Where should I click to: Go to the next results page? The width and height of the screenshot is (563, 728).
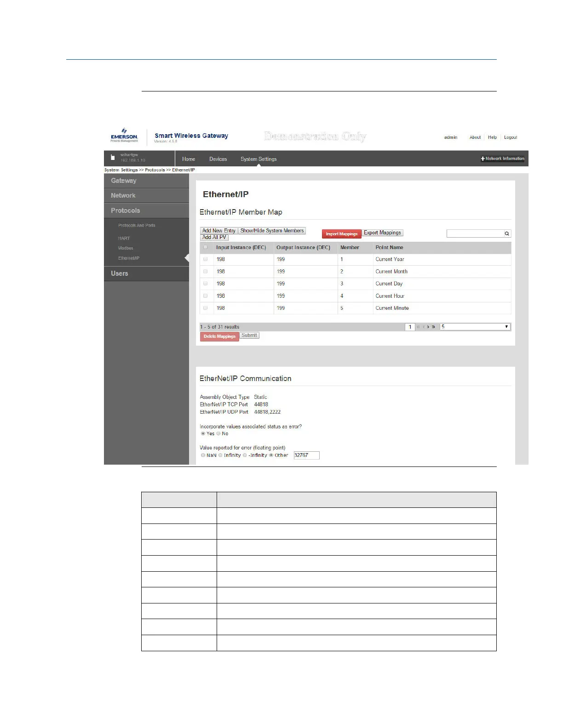point(428,327)
